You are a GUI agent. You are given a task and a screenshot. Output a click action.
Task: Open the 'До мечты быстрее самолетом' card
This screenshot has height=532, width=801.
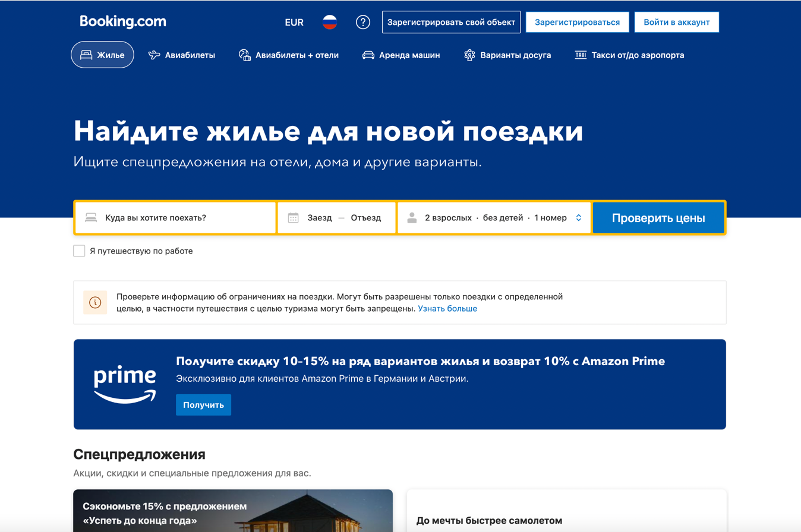[x=566, y=511]
